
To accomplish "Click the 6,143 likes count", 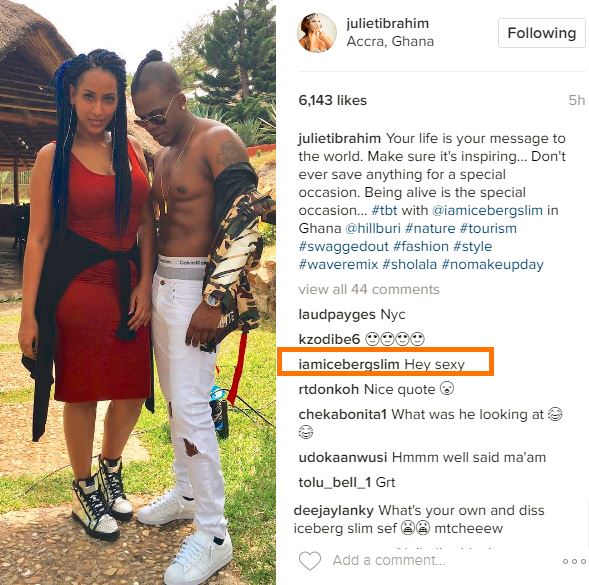I will pyautogui.click(x=332, y=100).
